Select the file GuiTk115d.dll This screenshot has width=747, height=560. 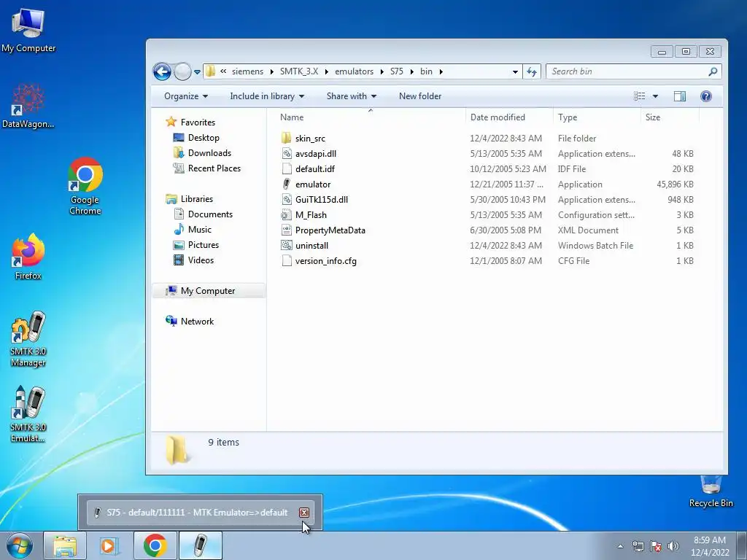[322, 200]
